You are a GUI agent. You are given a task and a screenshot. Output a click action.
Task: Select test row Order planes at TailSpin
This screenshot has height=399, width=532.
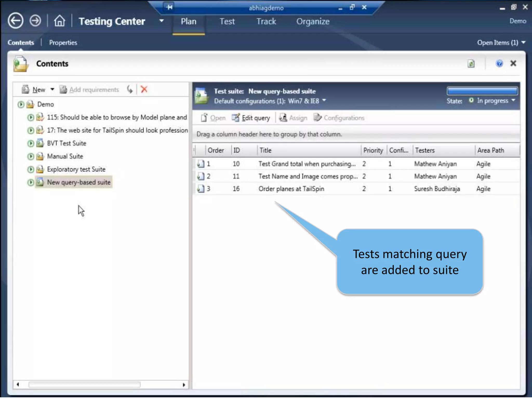pos(356,189)
